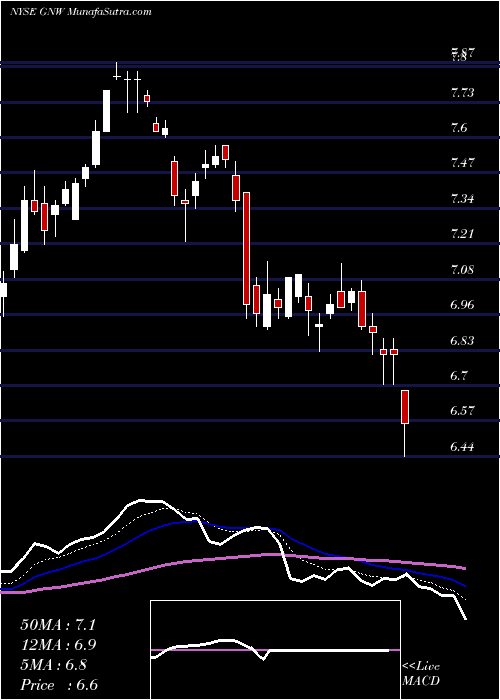Click the NYSE GNW MunafaSutra.com title text

coord(80,12)
